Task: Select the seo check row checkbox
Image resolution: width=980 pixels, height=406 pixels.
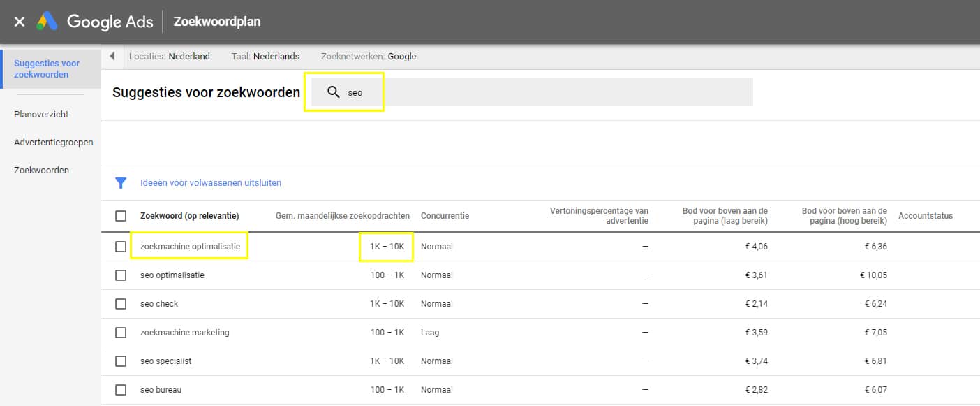Action: click(121, 304)
